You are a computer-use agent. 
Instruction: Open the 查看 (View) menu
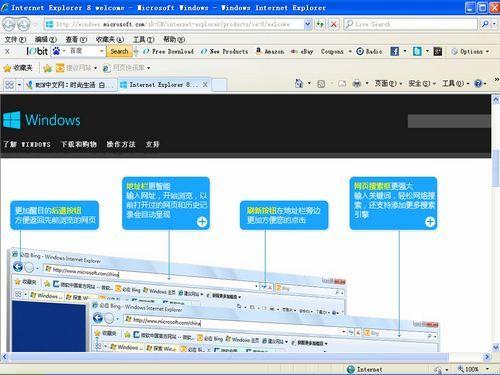(x=76, y=39)
